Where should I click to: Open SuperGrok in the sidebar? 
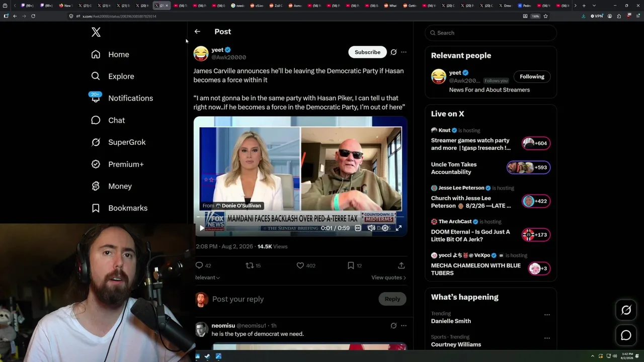118,142
